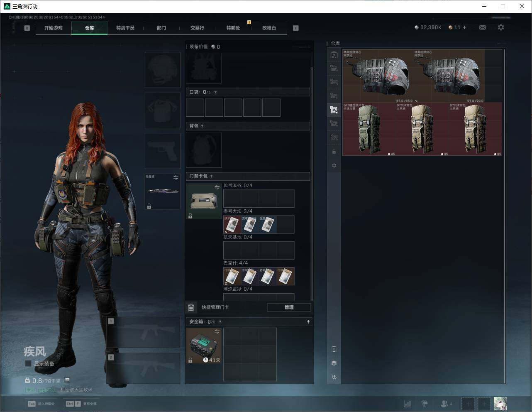Click the safe box item with 41天

click(x=204, y=346)
